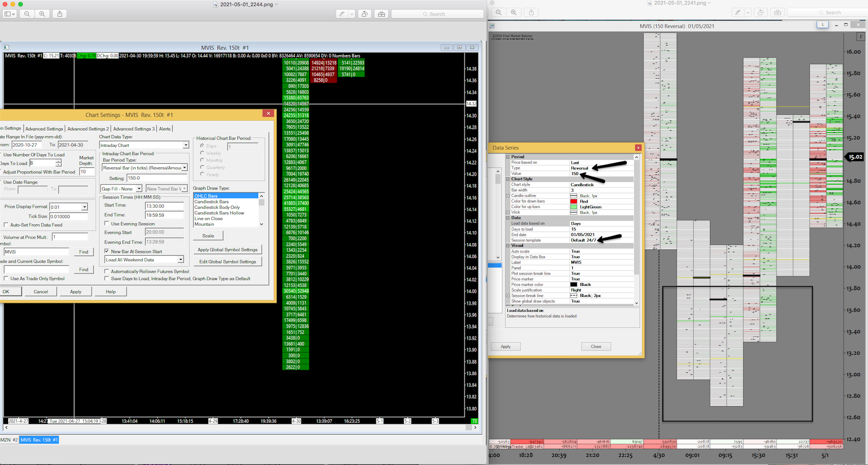The image size is (868, 465).
Task: Click the zoom in icon in right Preview window
Action: pos(514,12)
